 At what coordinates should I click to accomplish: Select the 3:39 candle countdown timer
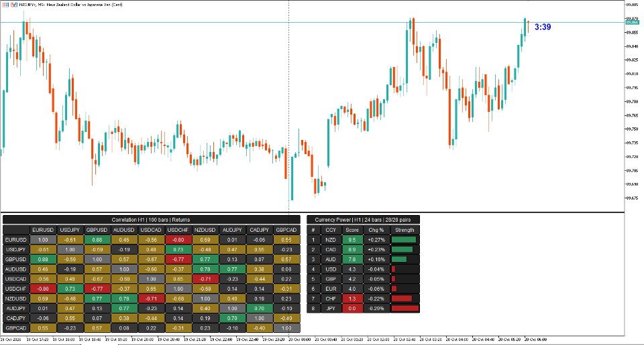click(x=543, y=27)
